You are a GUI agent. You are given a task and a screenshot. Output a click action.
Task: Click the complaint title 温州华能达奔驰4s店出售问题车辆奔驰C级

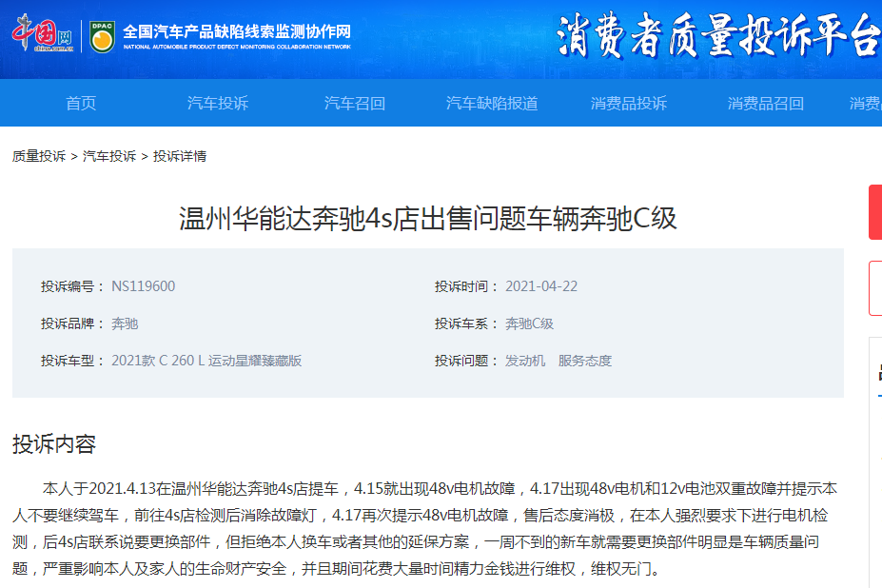(427, 218)
